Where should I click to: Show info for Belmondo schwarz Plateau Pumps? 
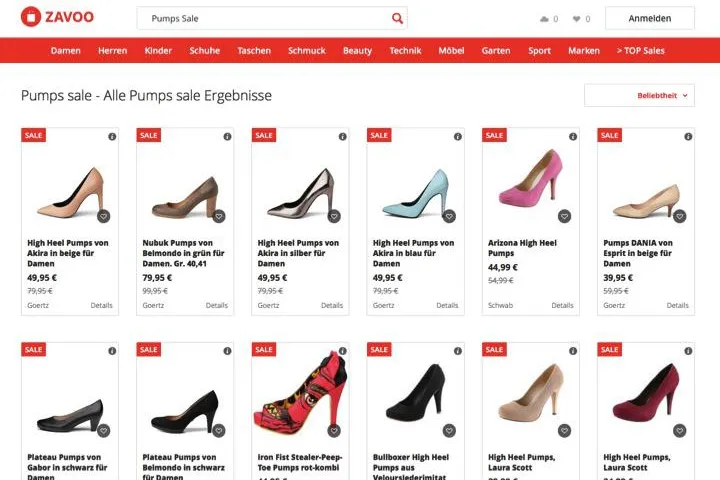pos(227,351)
